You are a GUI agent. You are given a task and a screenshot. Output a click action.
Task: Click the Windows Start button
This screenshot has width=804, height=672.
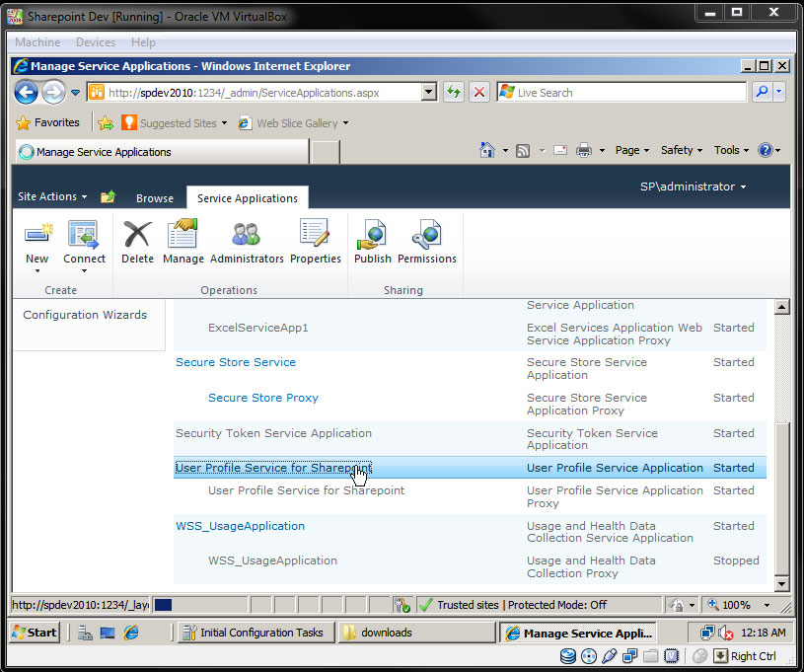pyautogui.click(x=35, y=633)
